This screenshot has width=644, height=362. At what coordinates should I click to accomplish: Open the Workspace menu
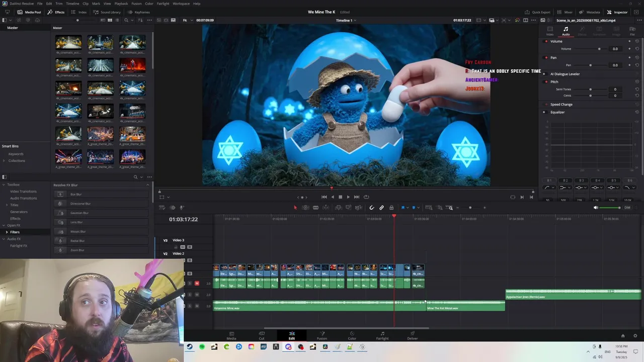tap(181, 4)
